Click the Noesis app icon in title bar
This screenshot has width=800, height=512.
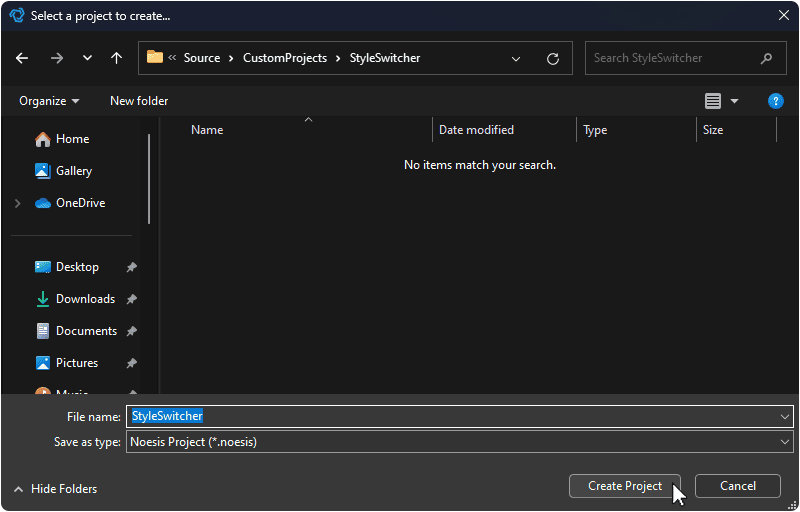(x=17, y=15)
